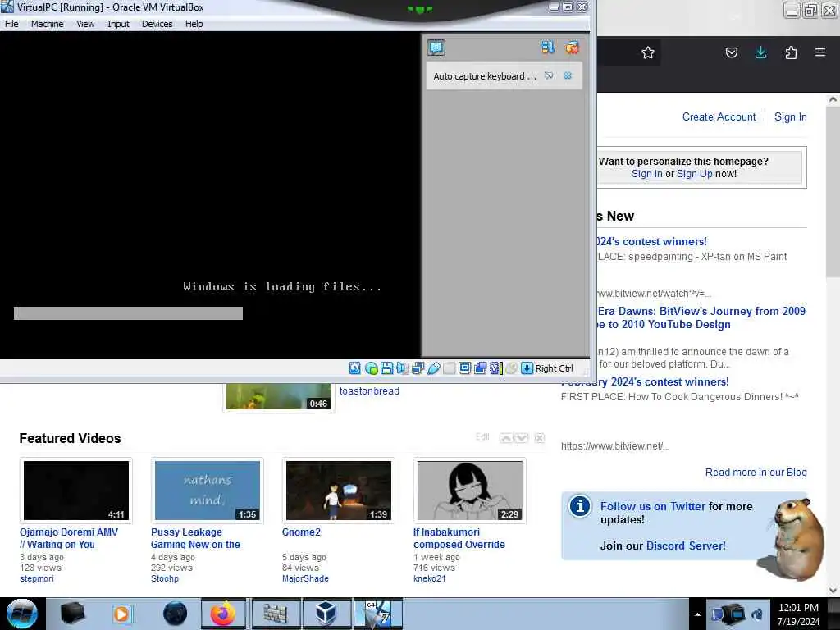Open the nathans mind video thumbnail

[208, 491]
